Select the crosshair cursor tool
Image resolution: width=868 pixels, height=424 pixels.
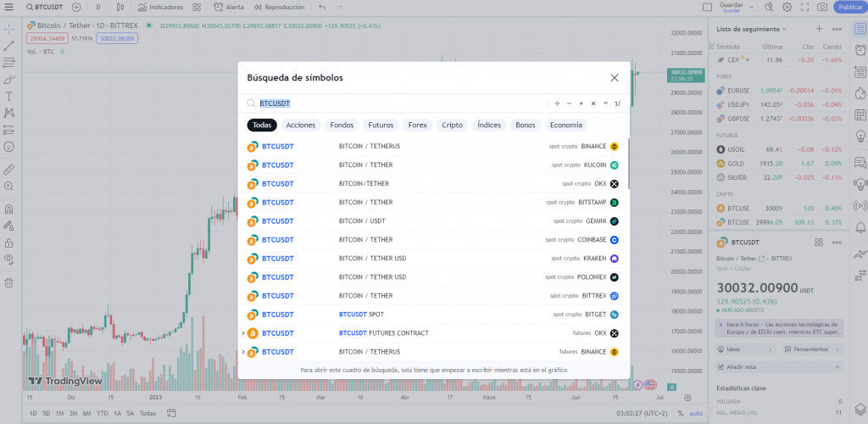pyautogui.click(x=8, y=28)
